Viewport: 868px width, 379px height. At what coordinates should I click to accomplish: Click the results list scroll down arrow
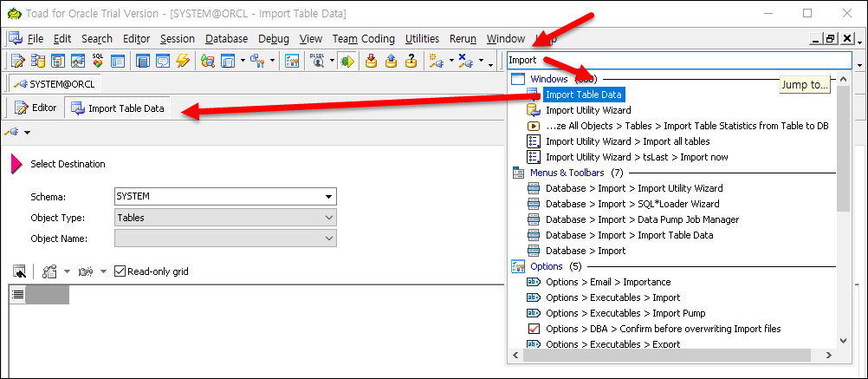click(x=843, y=342)
